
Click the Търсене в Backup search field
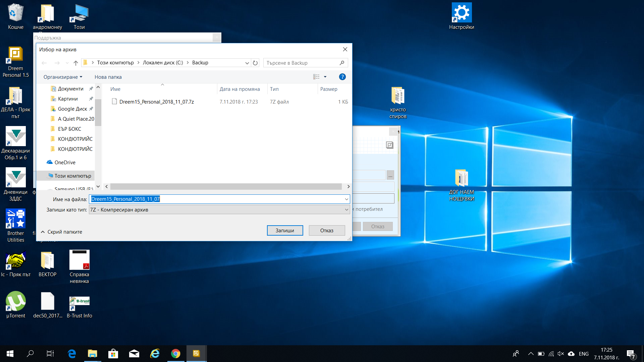(305, 63)
